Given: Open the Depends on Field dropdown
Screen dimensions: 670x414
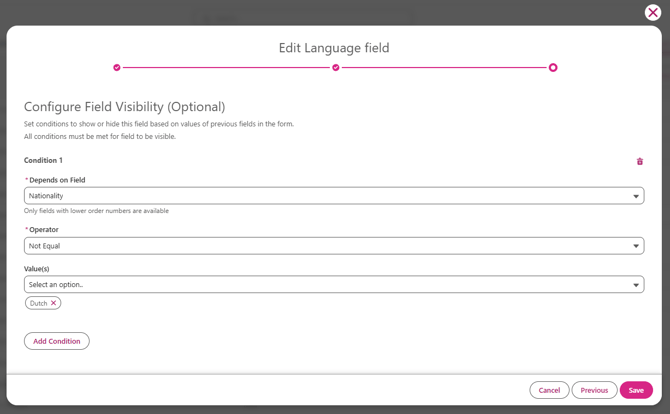Looking at the screenshot, I should [x=334, y=196].
